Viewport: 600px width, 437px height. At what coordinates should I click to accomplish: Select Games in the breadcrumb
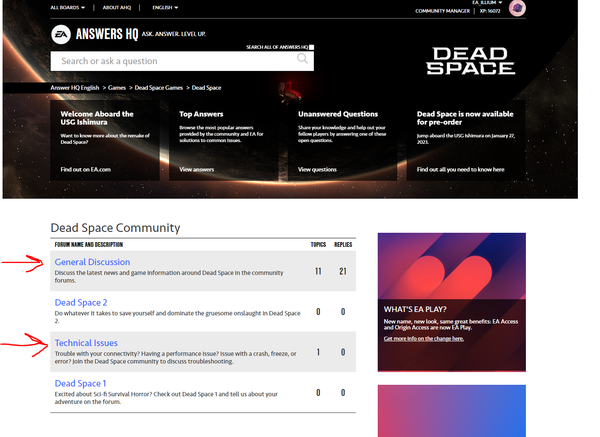tap(118, 88)
